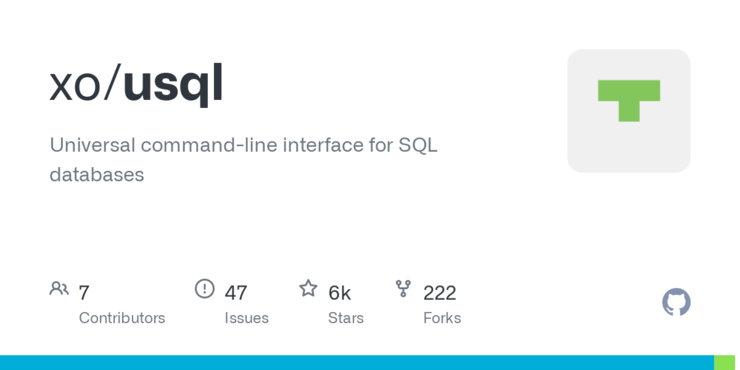Click the GitHub Octocat logo
Viewport: 740px width, 370px height.
676,302
